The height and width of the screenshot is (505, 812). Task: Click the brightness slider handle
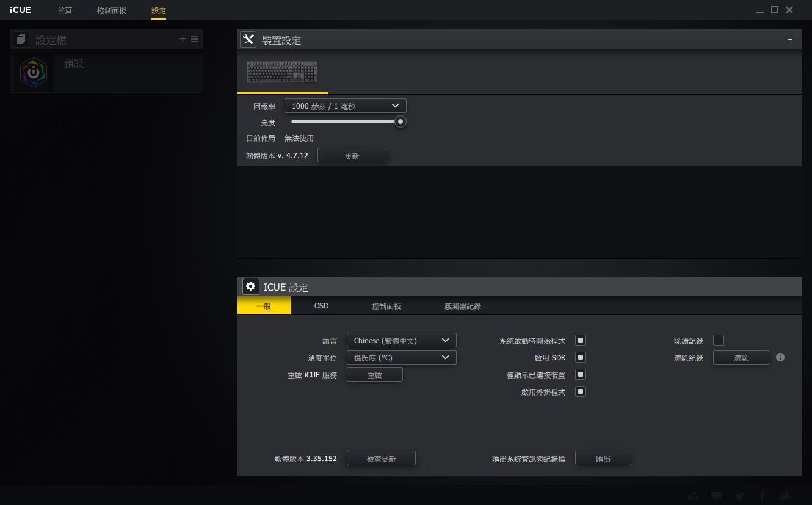pyautogui.click(x=401, y=122)
